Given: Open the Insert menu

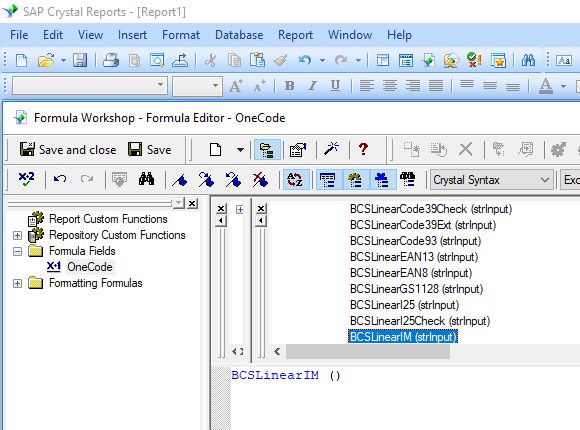Looking at the screenshot, I should point(132,35).
